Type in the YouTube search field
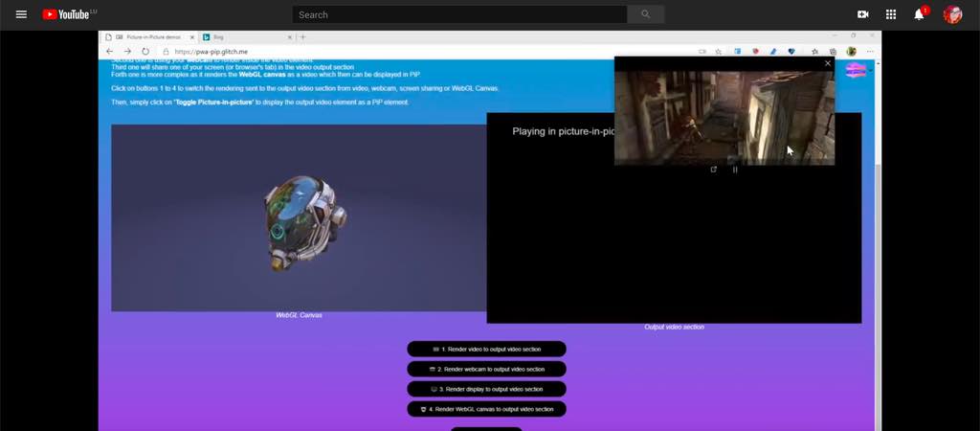This screenshot has width=980, height=431. coord(459,14)
